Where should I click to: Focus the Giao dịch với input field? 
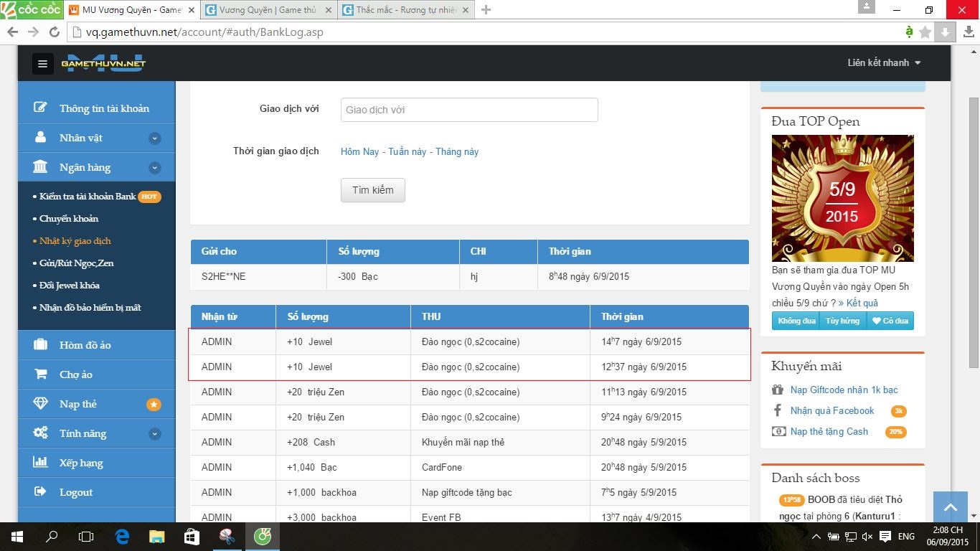point(468,110)
